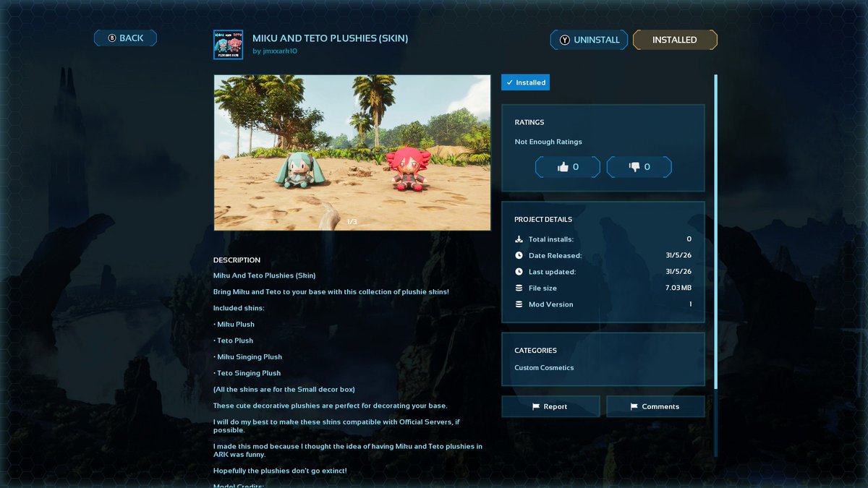Click the PROJECT DETAILS heading
This screenshot has width=868, height=488.
coord(543,219)
